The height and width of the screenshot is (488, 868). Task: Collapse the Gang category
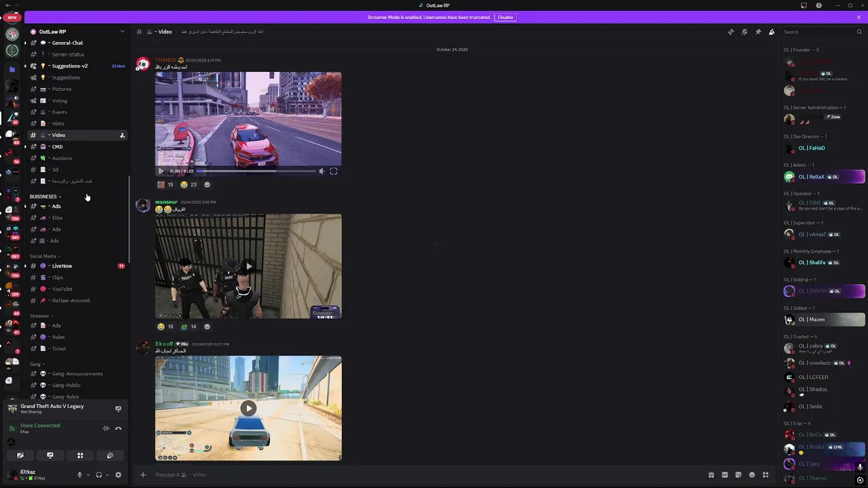click(37, 364)
